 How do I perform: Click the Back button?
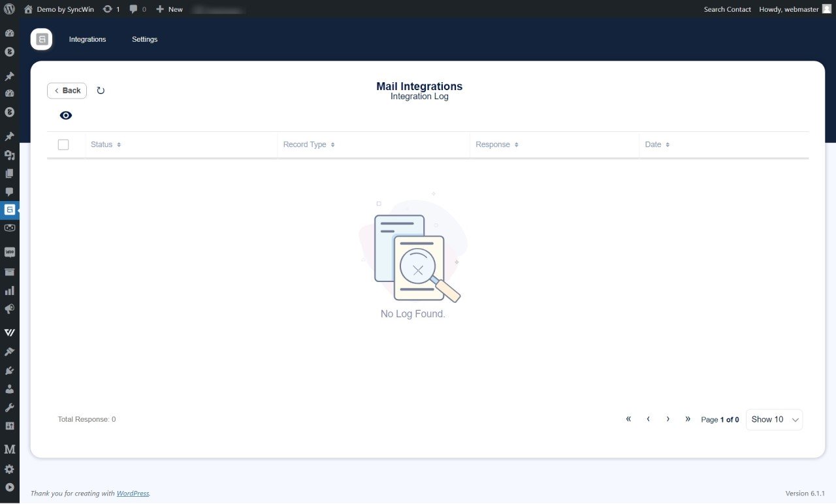coord(67,90)
